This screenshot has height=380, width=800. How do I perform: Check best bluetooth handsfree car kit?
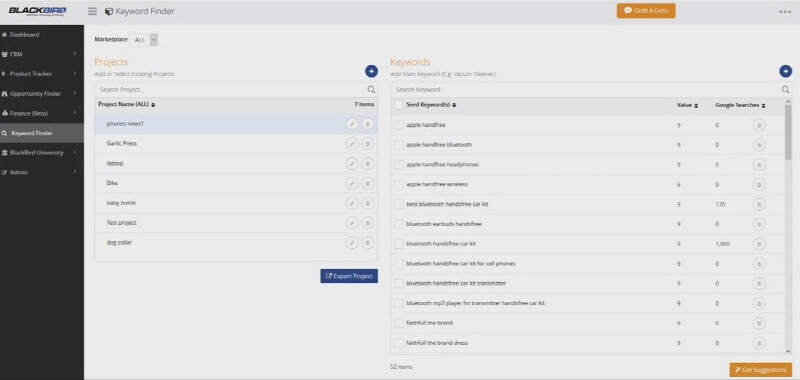[x=398, y=204]
